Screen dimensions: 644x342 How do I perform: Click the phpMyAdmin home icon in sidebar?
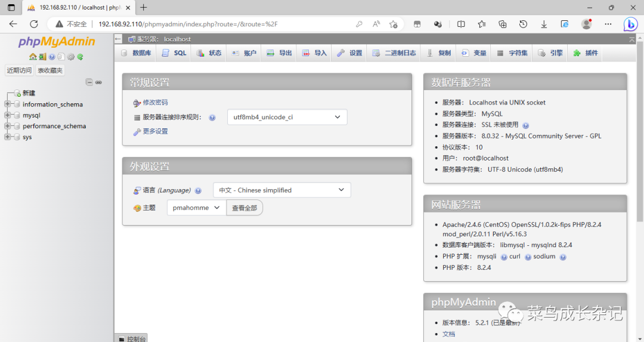33,57
